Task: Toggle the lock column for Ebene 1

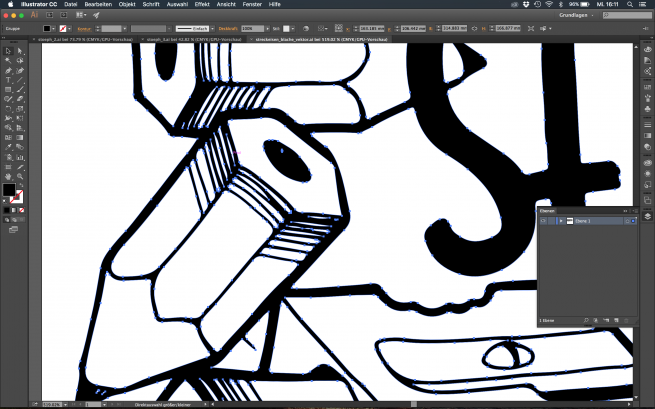Action: click(x=553, y=221)
